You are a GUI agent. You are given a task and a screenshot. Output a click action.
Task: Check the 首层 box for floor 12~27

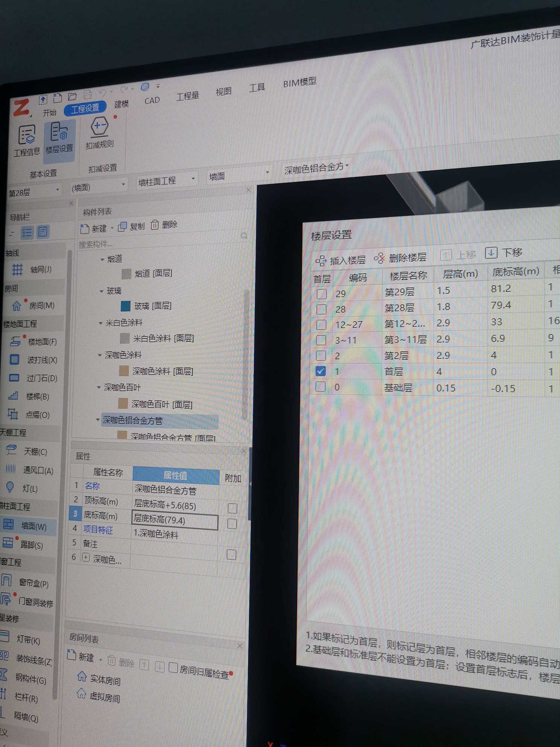point(321,325)
